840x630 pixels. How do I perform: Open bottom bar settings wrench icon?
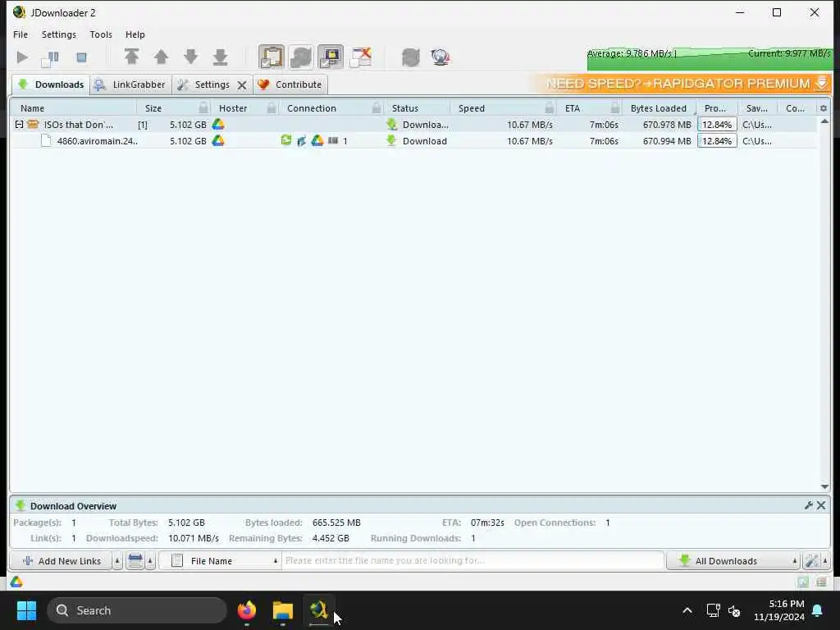pos(811,561)
